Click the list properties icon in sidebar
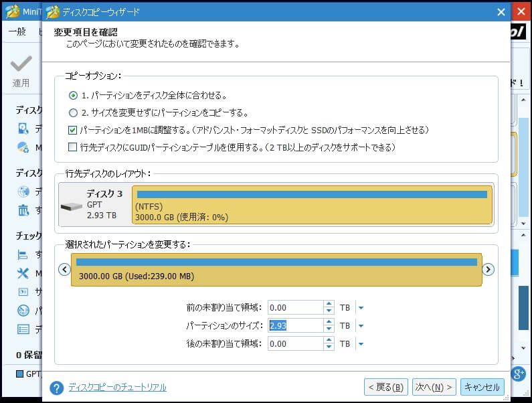 (x=23, y=329)
